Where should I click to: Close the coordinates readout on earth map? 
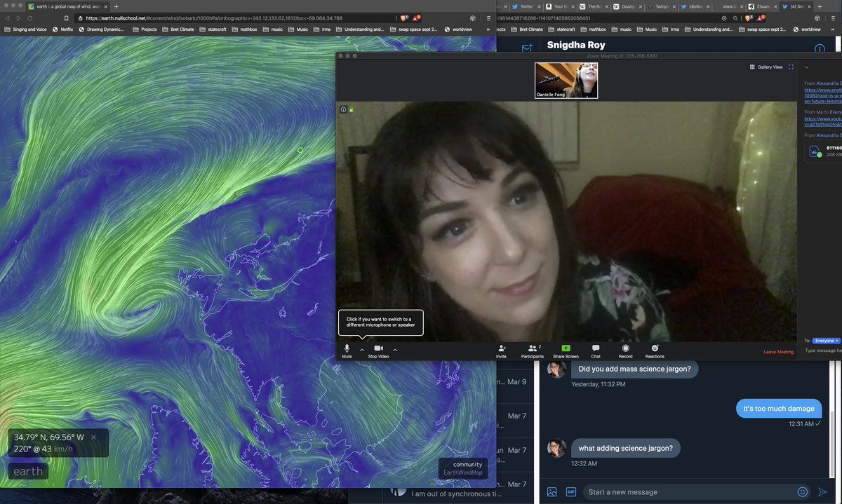94,437
